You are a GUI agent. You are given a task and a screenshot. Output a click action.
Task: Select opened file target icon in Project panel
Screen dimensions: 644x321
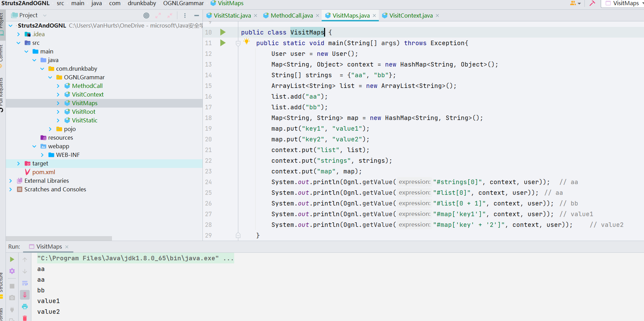click(x=146, y=16)
